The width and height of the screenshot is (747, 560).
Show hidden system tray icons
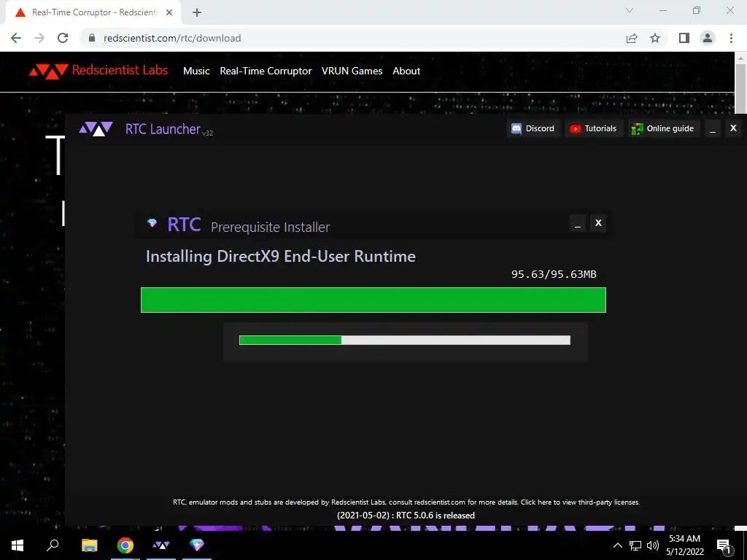617,545
